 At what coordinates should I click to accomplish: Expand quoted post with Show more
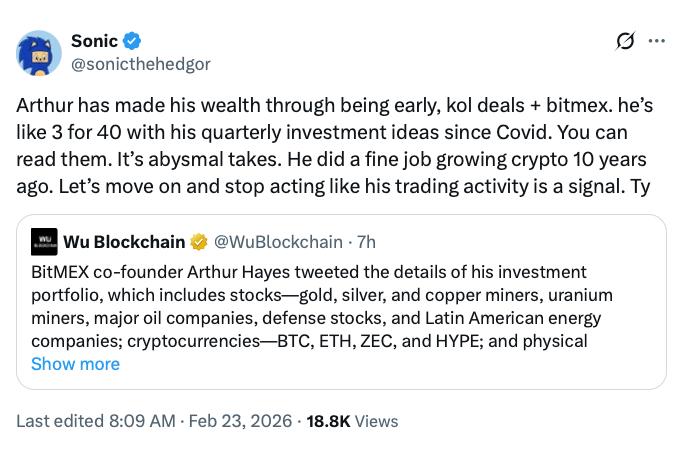click(75, 364)
